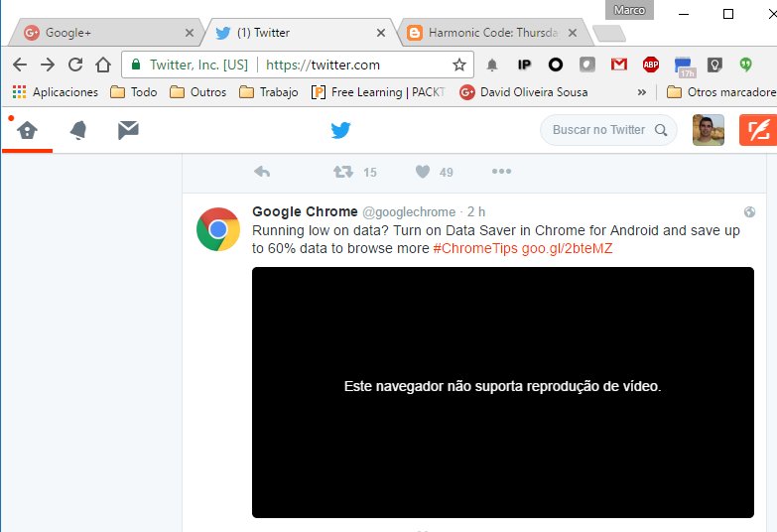Image resolution: width=777 pixels, height=532 pixels.
Task: Open a new browser tab
Action: [609, 33]
